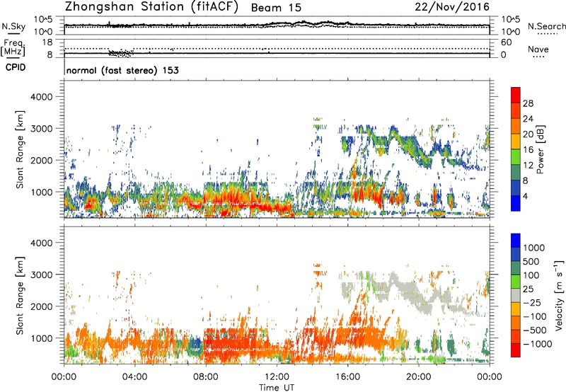This screenshot has width=566, height=392.
Task: Click the '-1000' label on Velocity colorbar
Action: coord(537,344)
